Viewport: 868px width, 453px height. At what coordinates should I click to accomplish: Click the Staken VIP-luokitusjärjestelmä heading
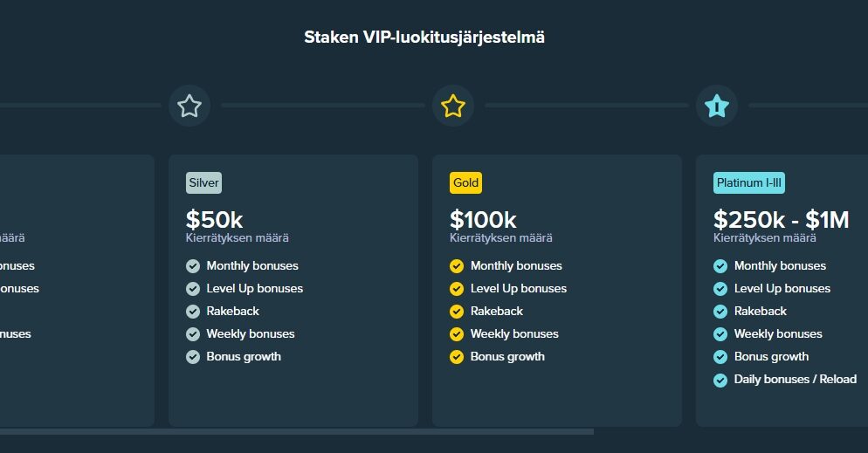pyautogui.click(x=424, y=37)
